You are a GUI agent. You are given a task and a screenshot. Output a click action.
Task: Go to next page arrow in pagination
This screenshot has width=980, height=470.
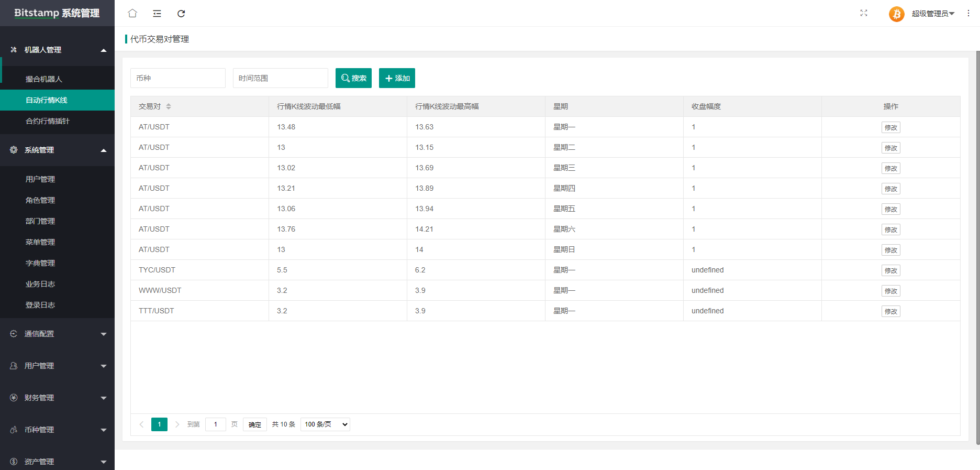[177, 424]
